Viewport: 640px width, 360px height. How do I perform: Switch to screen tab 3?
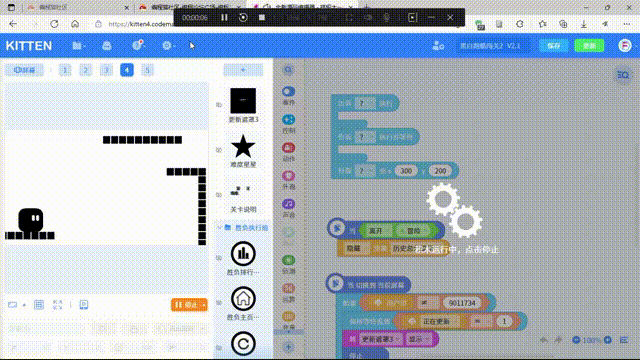coord(106,70)
